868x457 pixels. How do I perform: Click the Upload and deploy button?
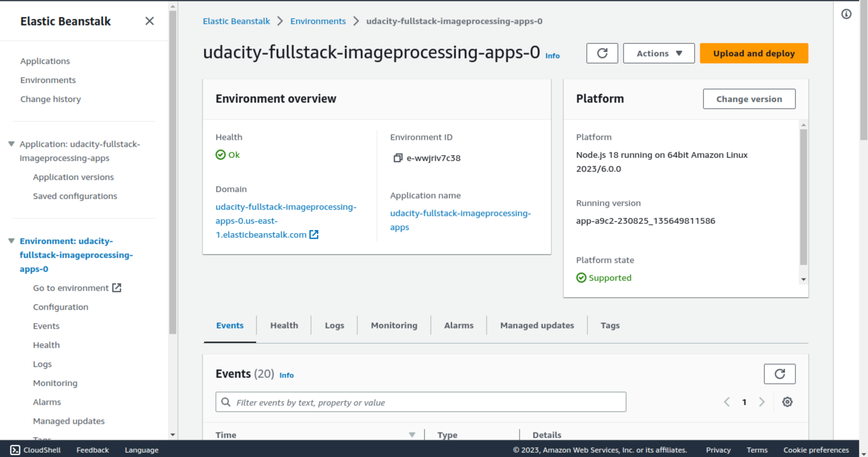coord(754,53)
